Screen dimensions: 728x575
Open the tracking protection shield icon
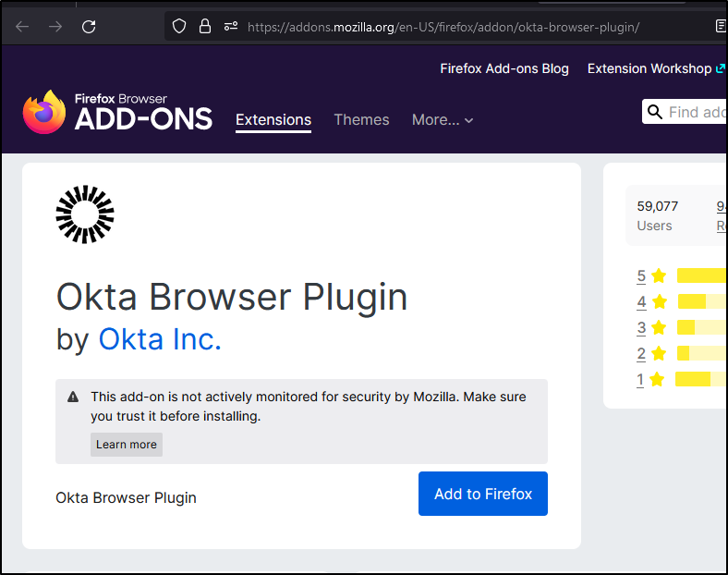click(x=179, y=27)
